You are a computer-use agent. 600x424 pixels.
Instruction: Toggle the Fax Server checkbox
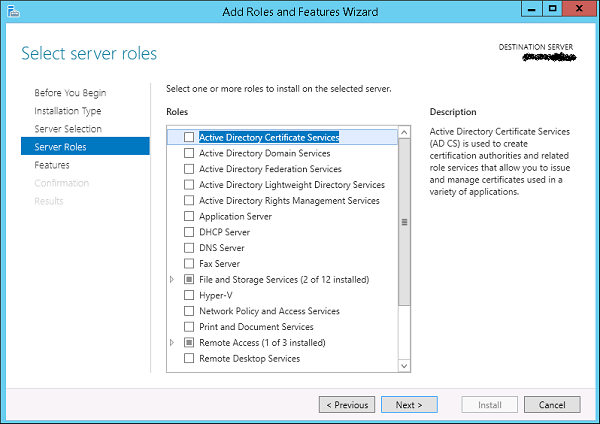(189, 264)
